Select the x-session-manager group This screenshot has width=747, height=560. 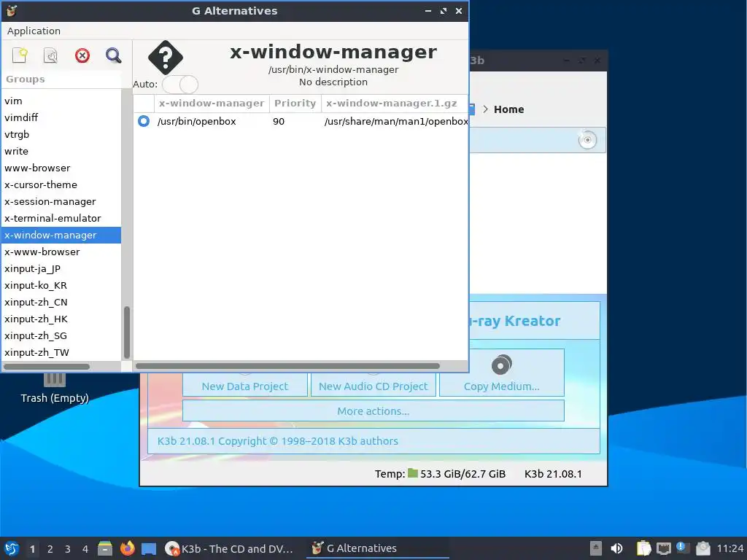(61, 201)
